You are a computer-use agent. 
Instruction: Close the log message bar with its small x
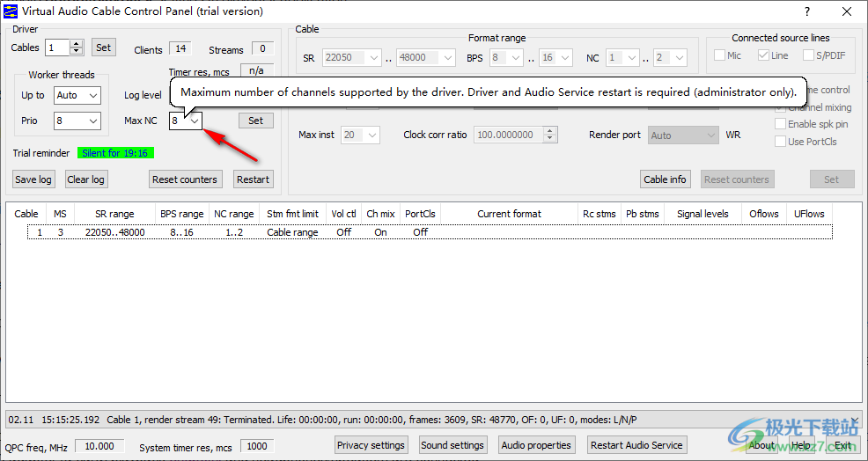tap(854, 421)
